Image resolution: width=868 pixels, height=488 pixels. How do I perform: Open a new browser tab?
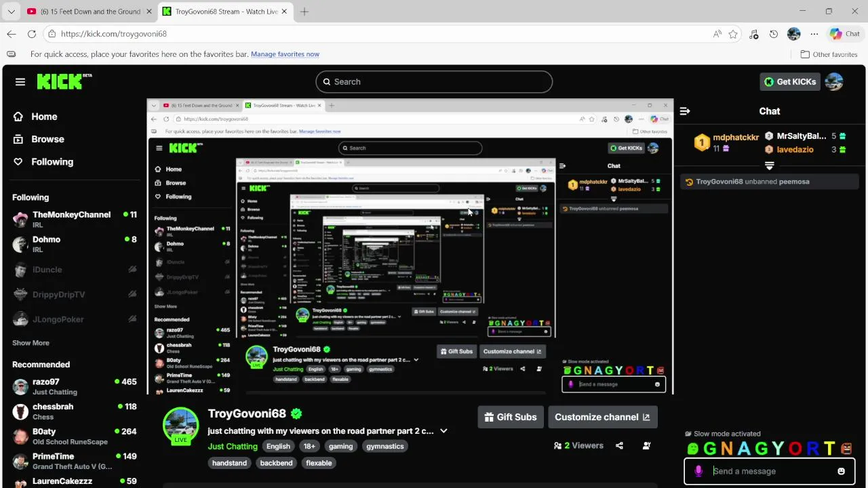tap(304, 12)
